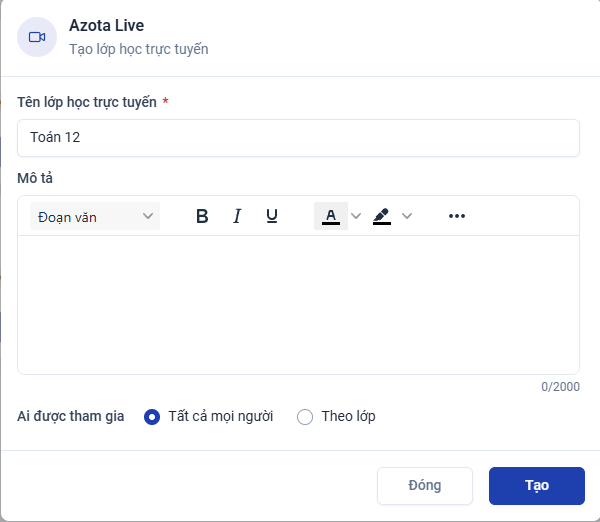Click inside the Mô tả description text area
This screenshot has height=522, width=600.
point(298,305)
